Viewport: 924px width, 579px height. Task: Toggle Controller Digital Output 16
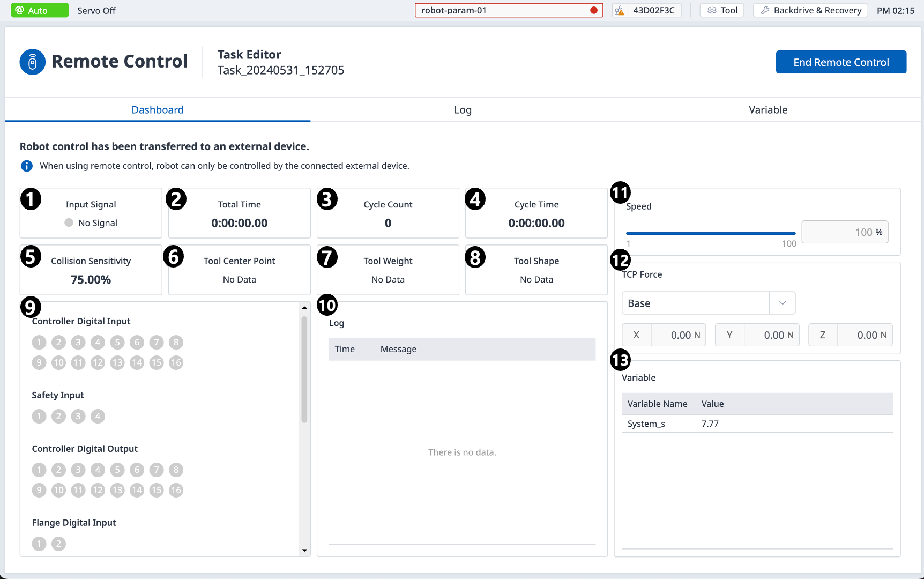176,490
